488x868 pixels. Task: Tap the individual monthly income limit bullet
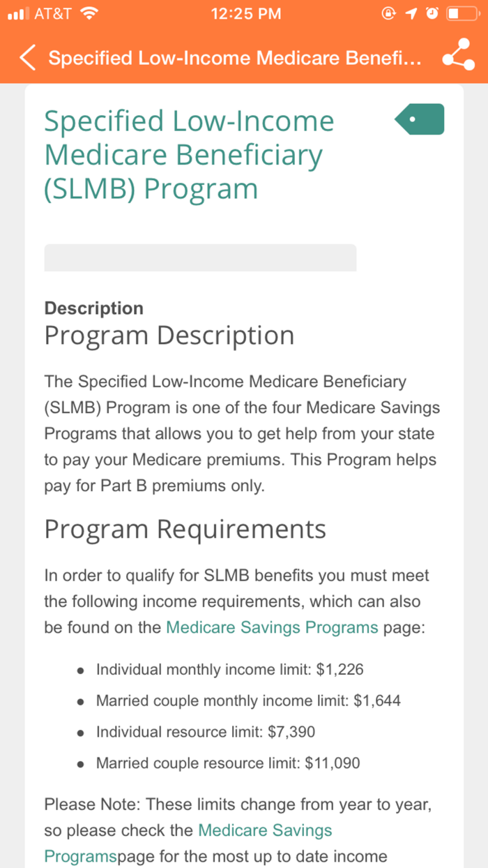tap(230, 669)
